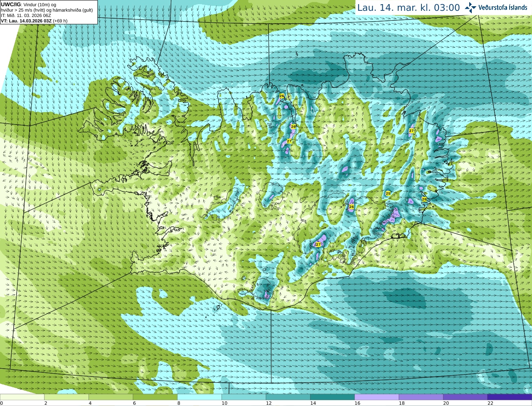
Task: Pick the 20–22 m/s violet scale swatch
Action: 465,397
